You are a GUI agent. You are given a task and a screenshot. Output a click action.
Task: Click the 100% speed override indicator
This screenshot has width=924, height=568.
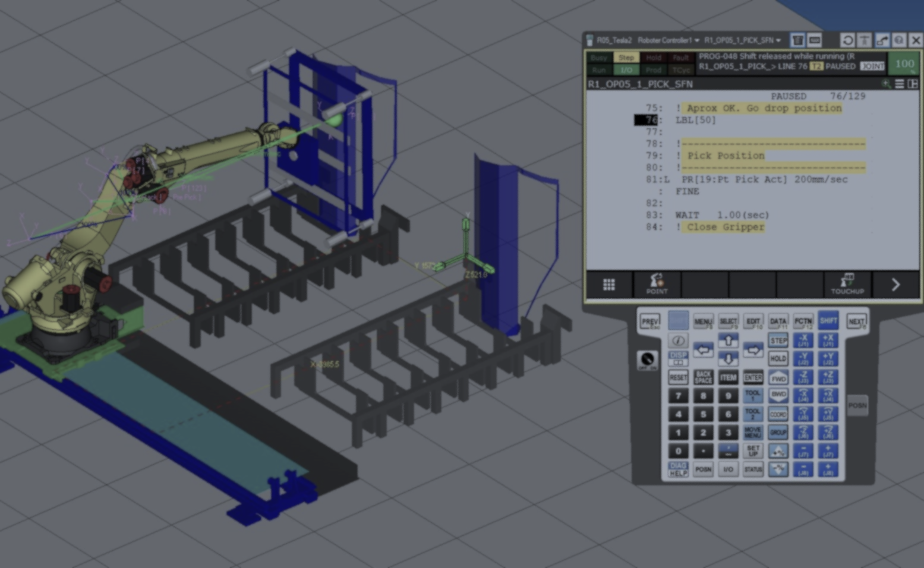pos(904,64)
